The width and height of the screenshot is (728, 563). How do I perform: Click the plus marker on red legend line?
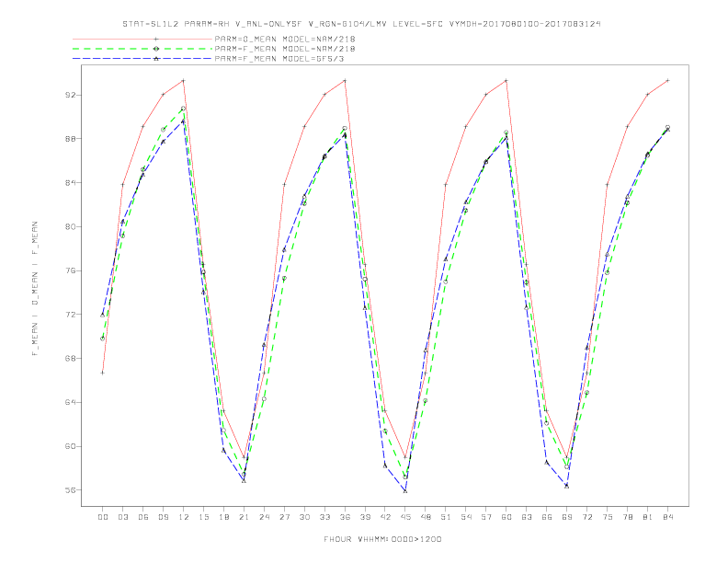(x=156, y=39)
